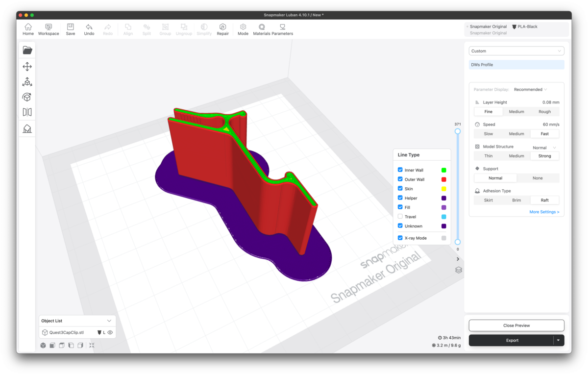Open More Settings link
This screenshot has width=588, height=375.
(544, 212)
